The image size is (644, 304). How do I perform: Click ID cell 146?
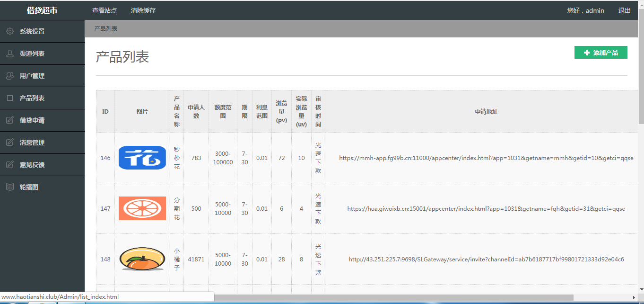[105, 158]
